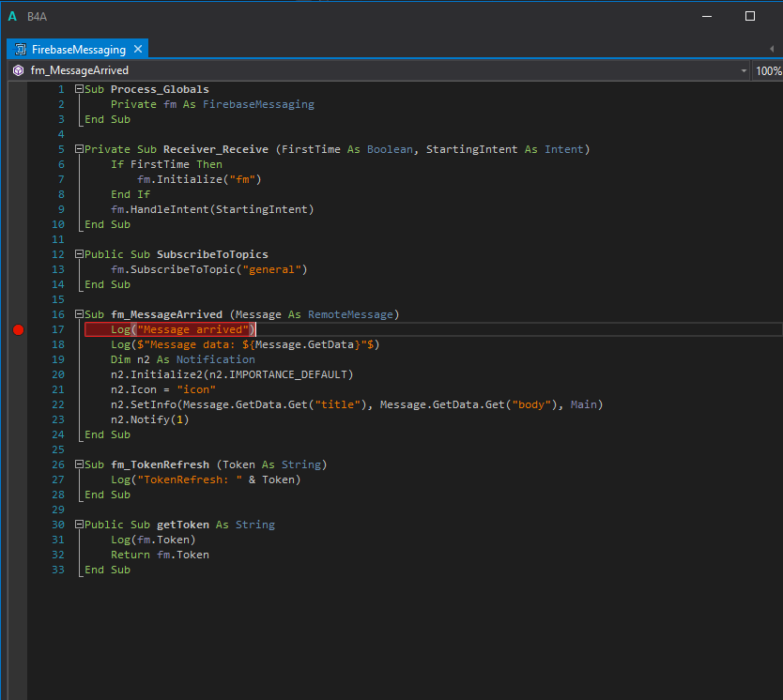Toggle a breakpoint in margin beside line 18
The image size is (783, 700).
(x=18, y=344)
